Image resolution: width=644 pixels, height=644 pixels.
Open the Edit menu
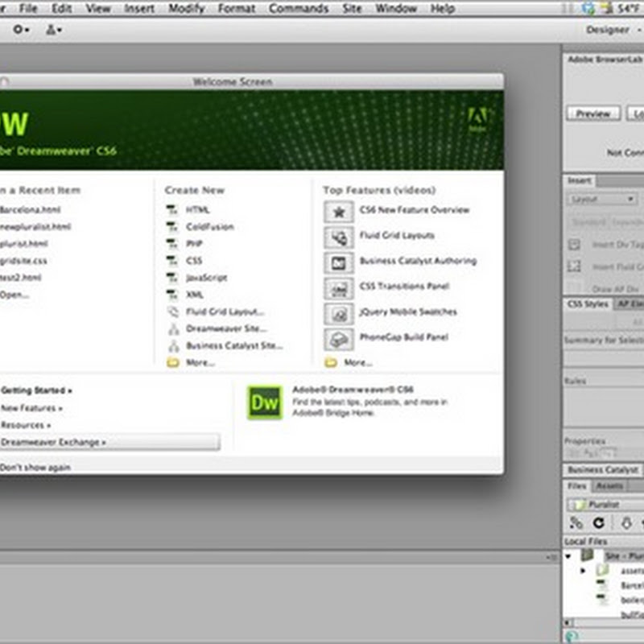[62, 8]
